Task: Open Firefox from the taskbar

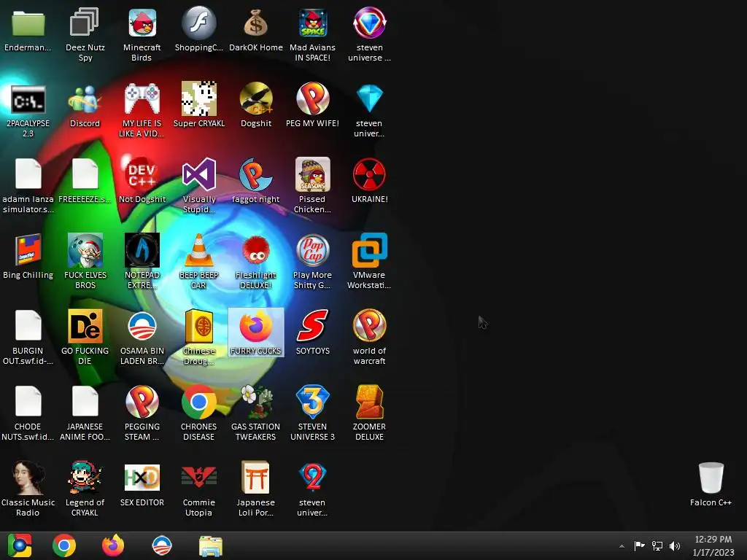Action: 113,545
